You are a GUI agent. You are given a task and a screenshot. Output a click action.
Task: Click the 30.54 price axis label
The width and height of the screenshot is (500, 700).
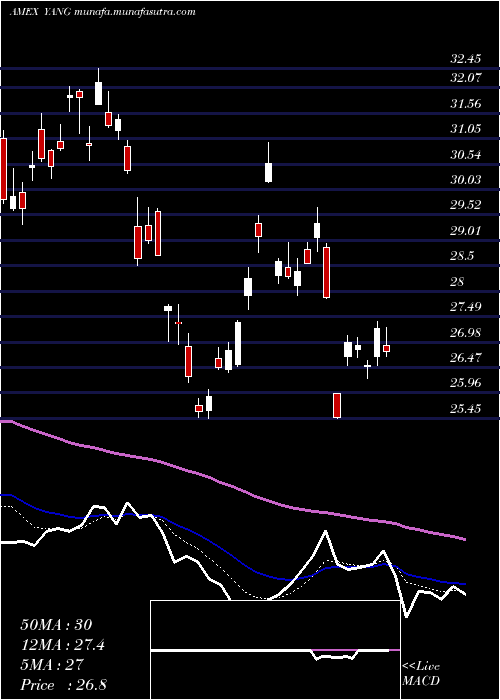[x=465, y=155]
